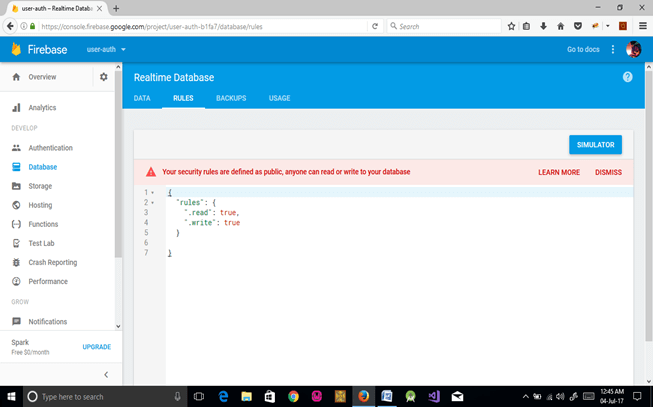Click the URL address bar
653x407 pixels.
[x=204, y=26]
